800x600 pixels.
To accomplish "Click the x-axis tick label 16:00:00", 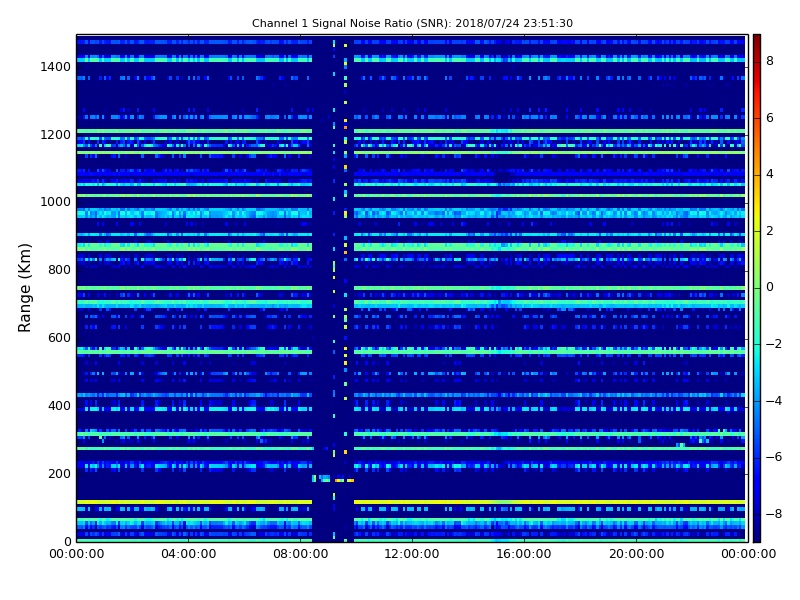I will (x=524, y=554).
